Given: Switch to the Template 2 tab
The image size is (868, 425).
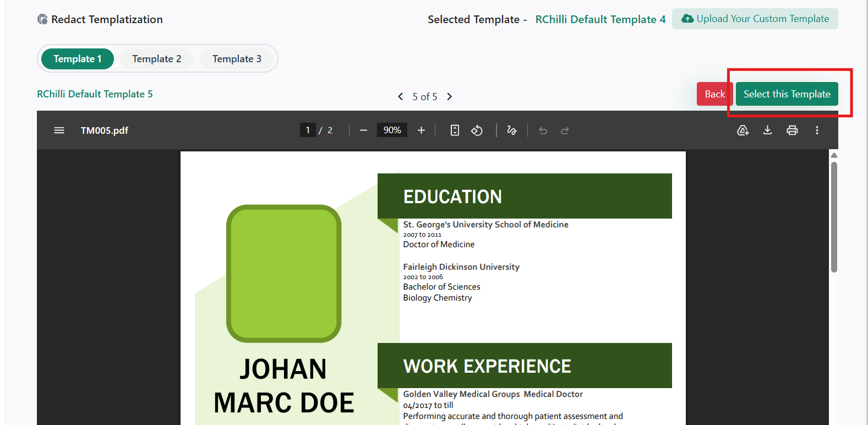Looking at the screenshot, I should click(x=156, y=59).
